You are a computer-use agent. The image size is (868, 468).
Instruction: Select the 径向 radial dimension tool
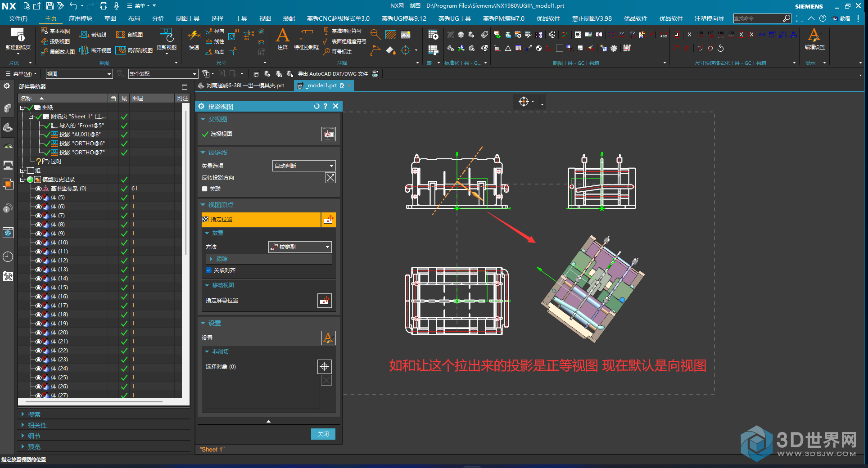coord(215,31)
